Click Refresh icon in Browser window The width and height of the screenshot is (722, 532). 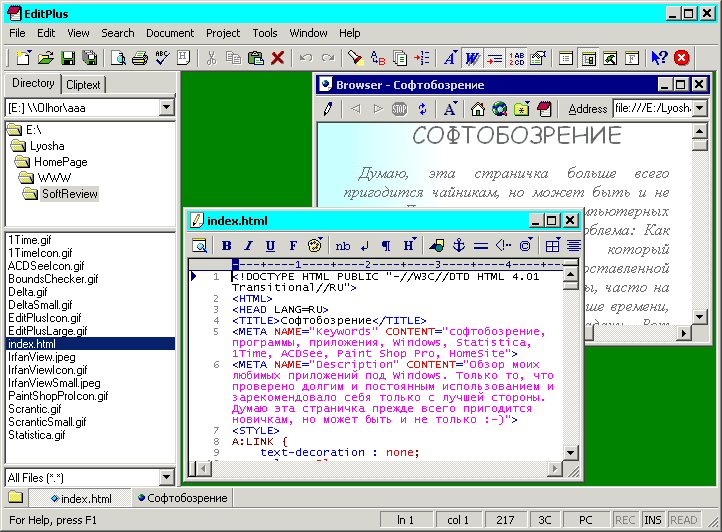coord(422,109)
